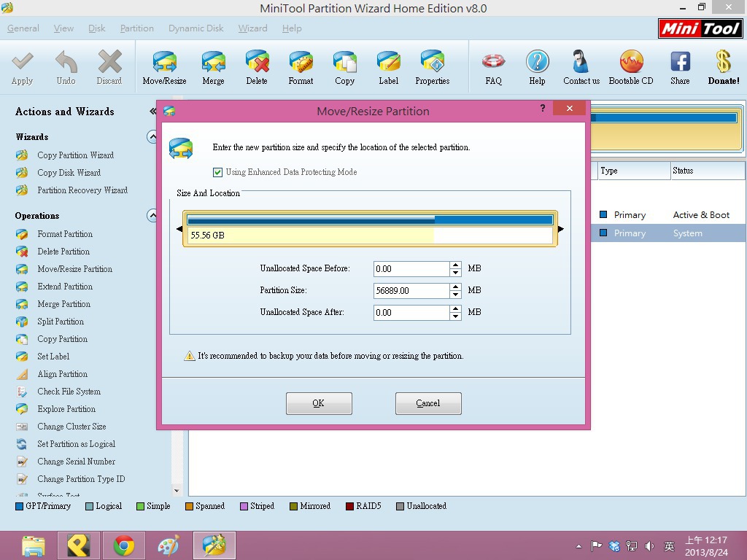Start Partition Recovery Wizard from sidebar

(82, 190)
